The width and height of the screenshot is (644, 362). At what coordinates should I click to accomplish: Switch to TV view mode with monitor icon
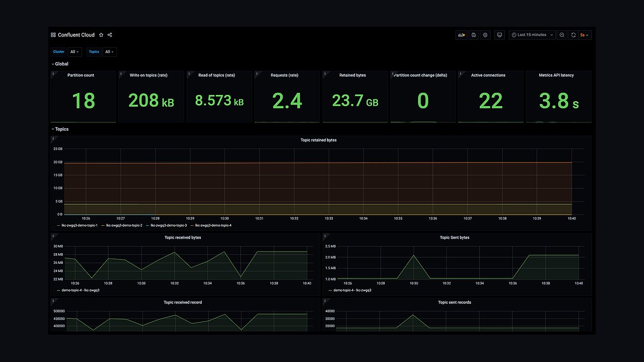click(500, 35)
